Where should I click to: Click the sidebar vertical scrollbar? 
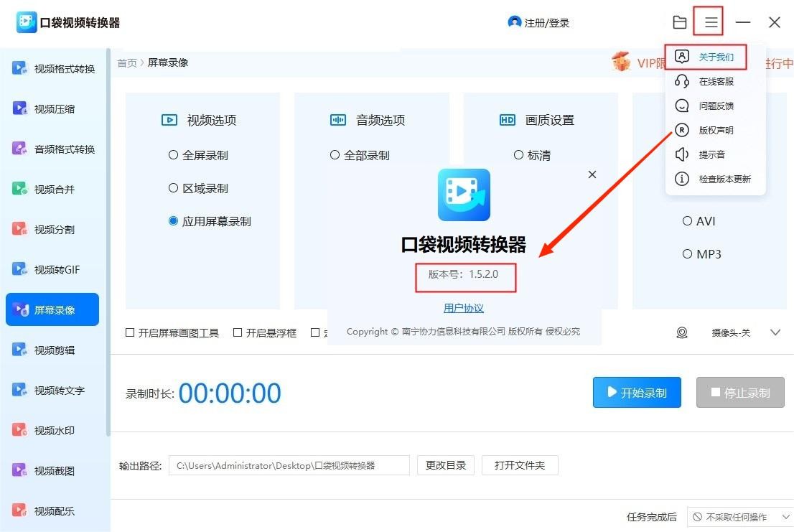[x=108, y=242]
